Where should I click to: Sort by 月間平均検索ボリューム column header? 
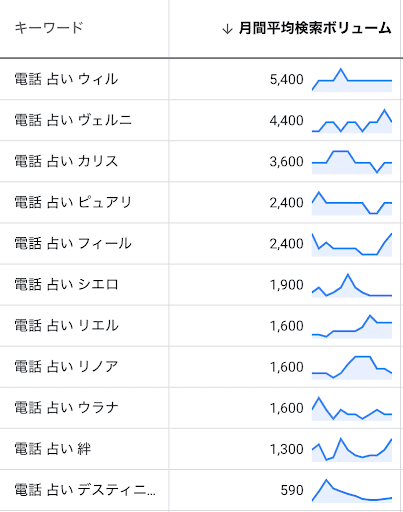coord(315,28)
